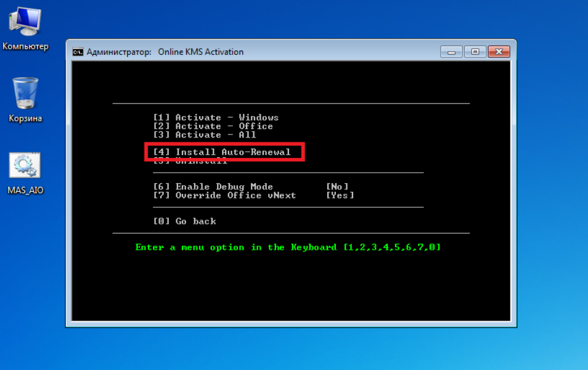Click the [No] value beside Debug Mode
The image size is (588, 370).
(x=337, y=187)
